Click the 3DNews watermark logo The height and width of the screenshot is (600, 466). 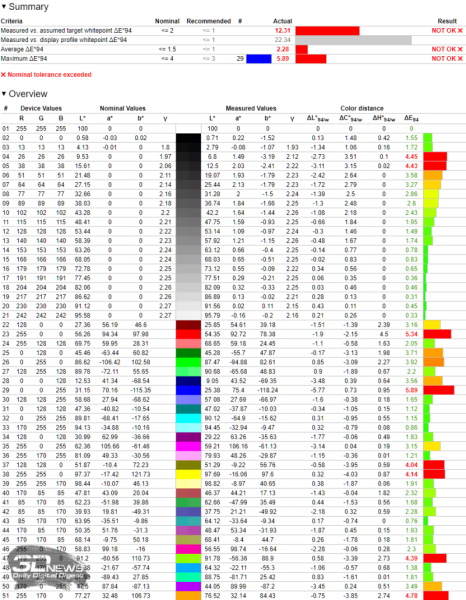[x=48, y=568]
